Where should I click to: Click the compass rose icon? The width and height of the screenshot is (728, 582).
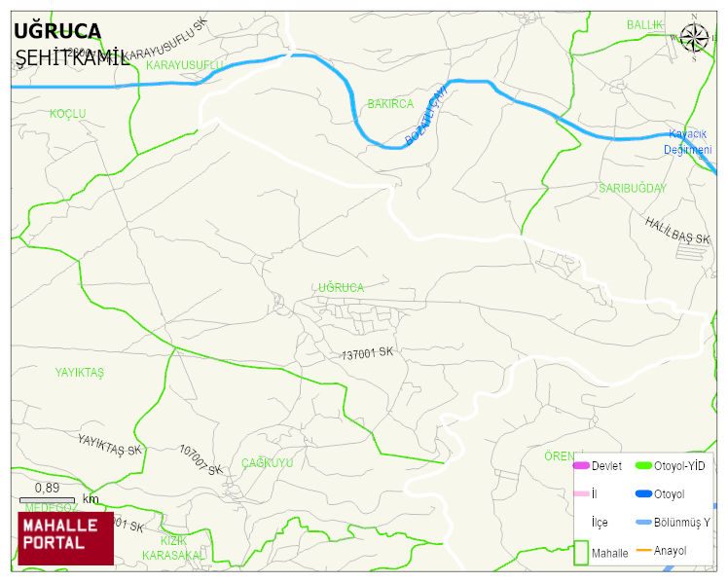(694, 38)
